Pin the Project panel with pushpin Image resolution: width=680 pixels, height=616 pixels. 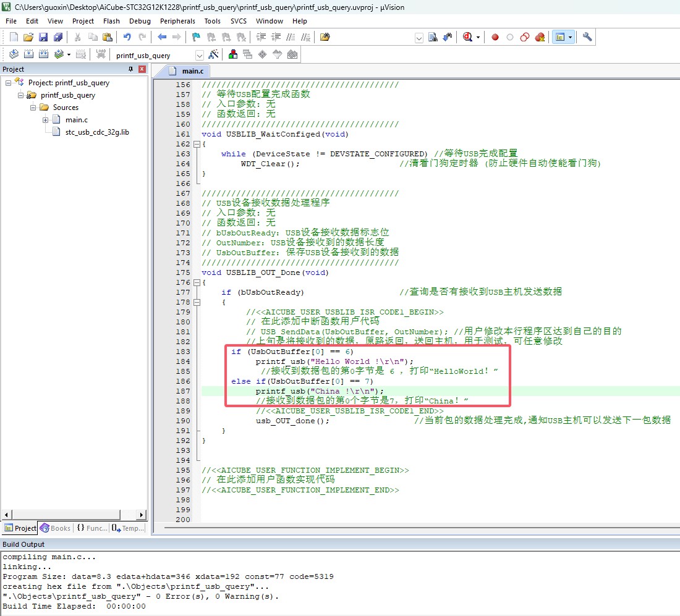pyautogui.click(x=130, y=69)
